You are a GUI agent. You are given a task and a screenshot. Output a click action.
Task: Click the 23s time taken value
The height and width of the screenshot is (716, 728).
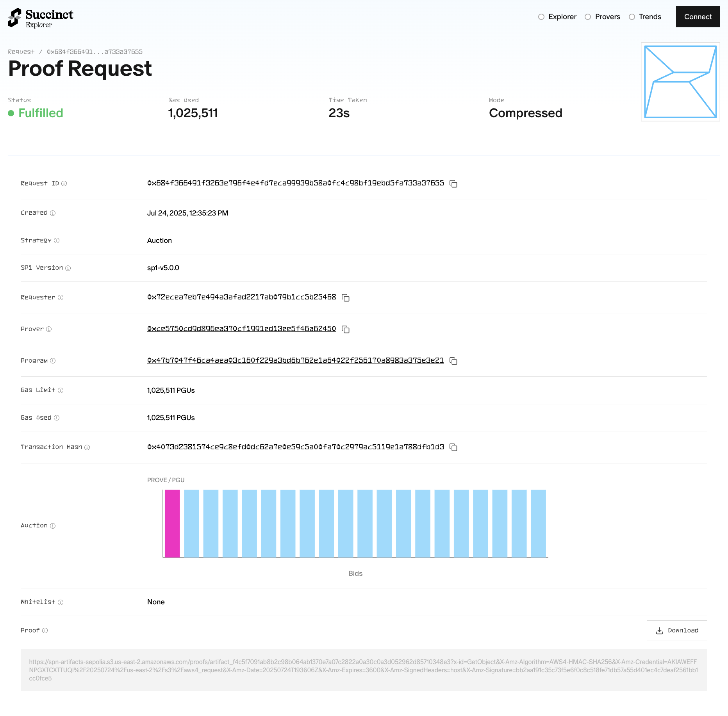(x=339, y=113)
